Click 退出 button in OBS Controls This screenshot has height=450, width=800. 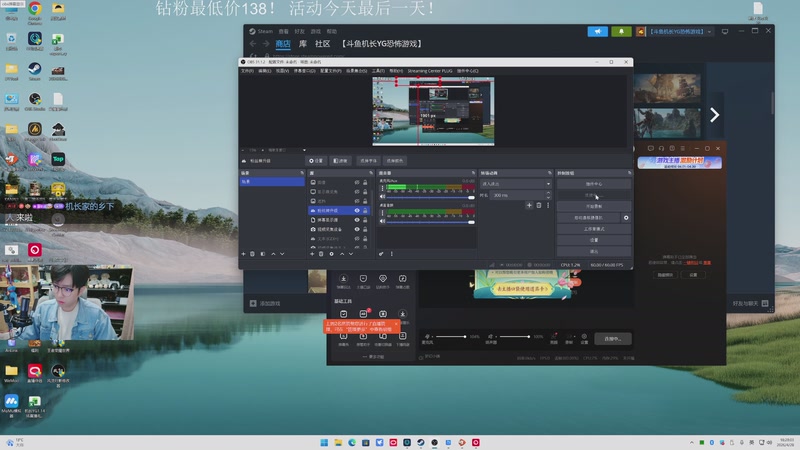click(594, 252)
